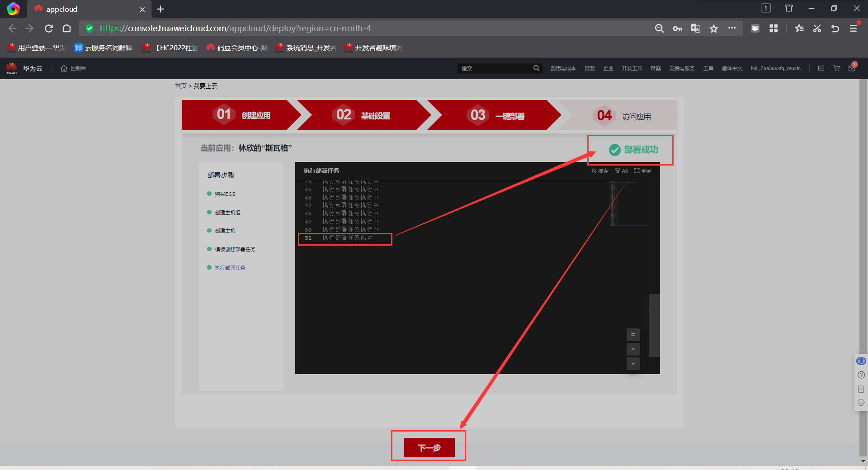Open 开发者趣味填词 bookmark
The width and height of the screenshot is (868, 470).
click(373, 47)
